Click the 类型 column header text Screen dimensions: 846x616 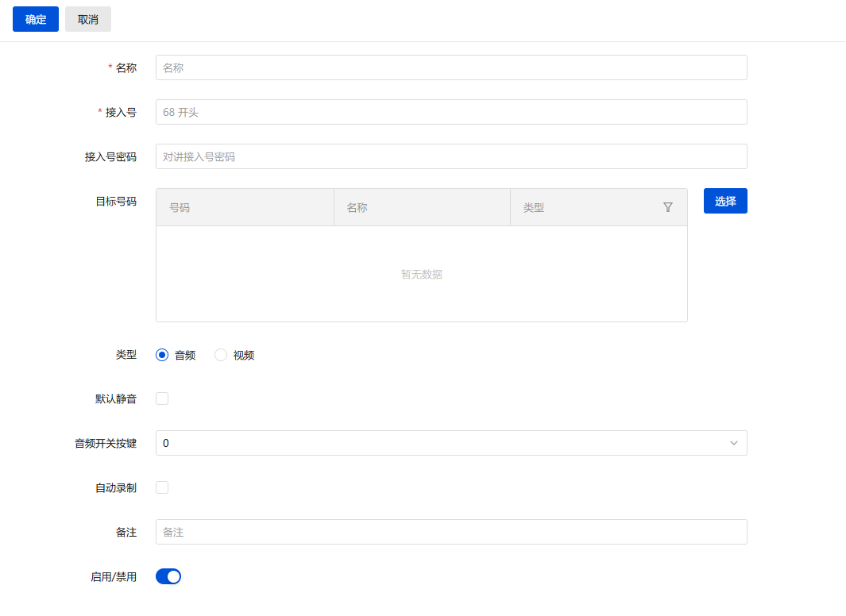[534, 208]
